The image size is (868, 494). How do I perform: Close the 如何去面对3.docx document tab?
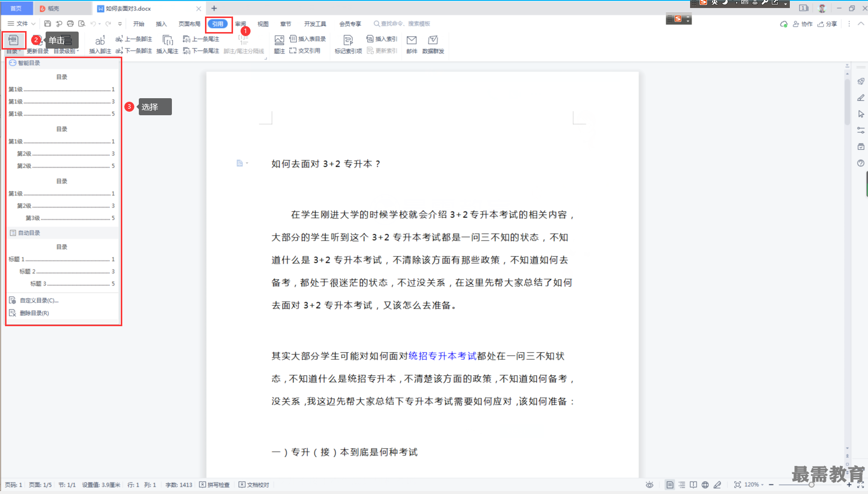click(x=198, y=9)
